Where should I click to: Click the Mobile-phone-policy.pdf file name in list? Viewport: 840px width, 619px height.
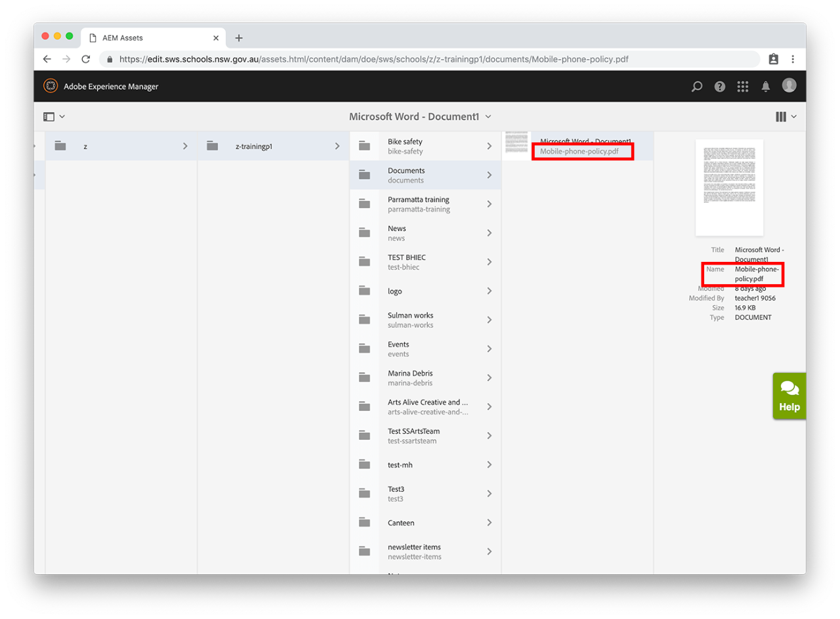coord(579,152)
